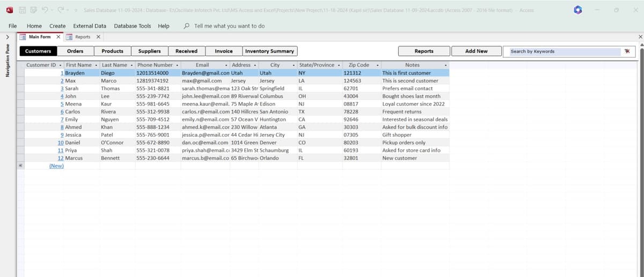Select the row selector for new record

(x=20, y=166)
